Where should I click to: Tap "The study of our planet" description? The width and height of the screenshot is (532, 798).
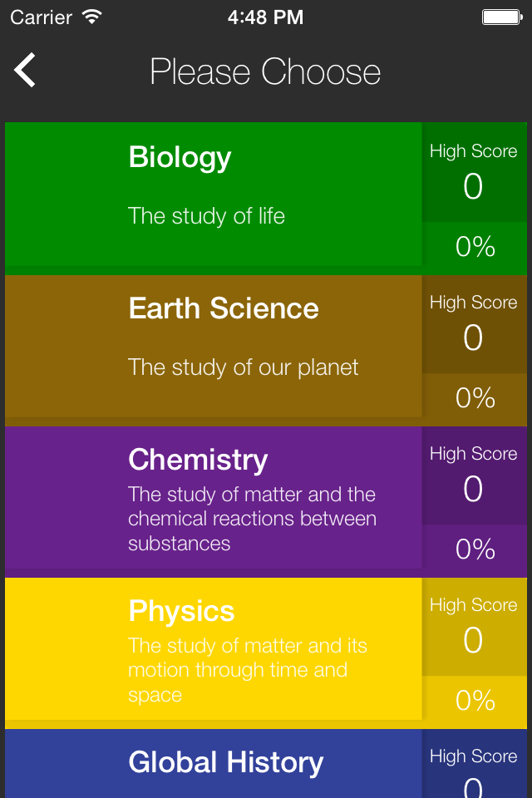243,367
